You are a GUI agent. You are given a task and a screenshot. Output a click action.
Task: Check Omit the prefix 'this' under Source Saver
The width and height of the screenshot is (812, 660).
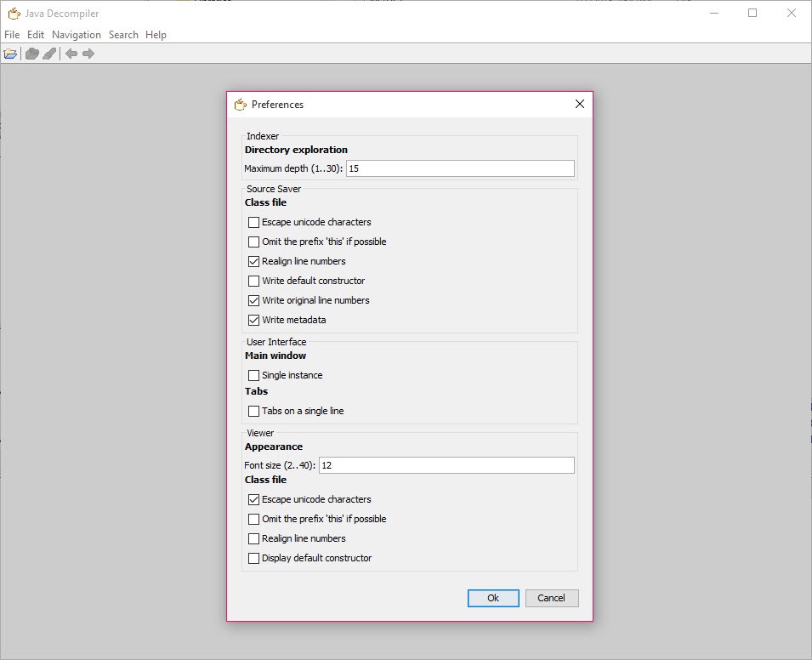253,242
